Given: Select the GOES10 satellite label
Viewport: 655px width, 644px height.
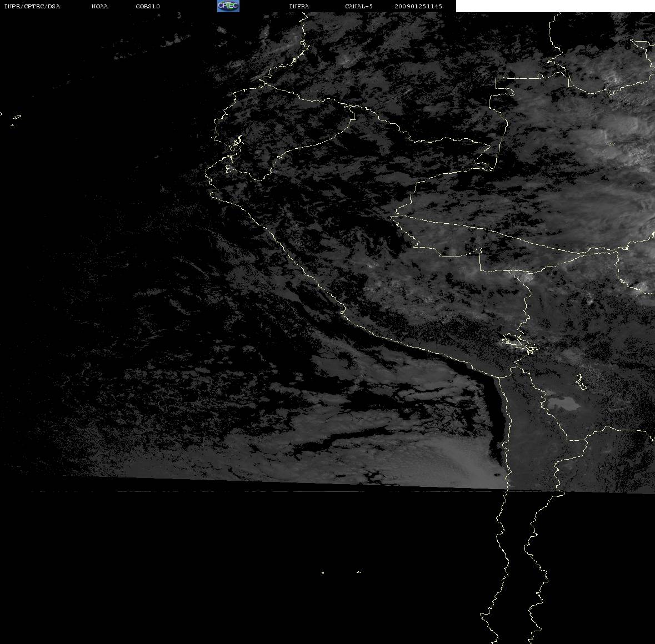Looking at the screenshot, I should (x=148, y=6).
